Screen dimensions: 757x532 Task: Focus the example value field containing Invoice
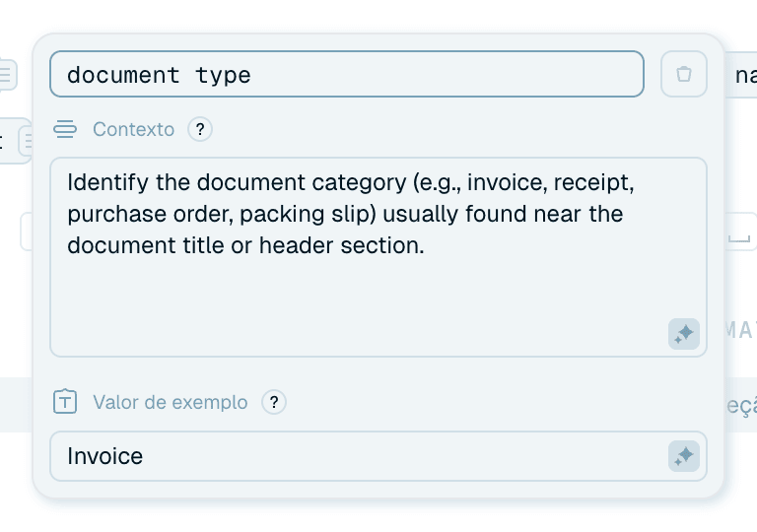[x=378, y=456]
